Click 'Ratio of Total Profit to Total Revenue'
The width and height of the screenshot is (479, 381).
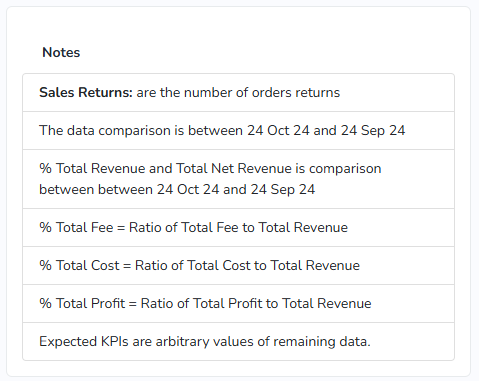pyautogui.click(x=256, y=303)
